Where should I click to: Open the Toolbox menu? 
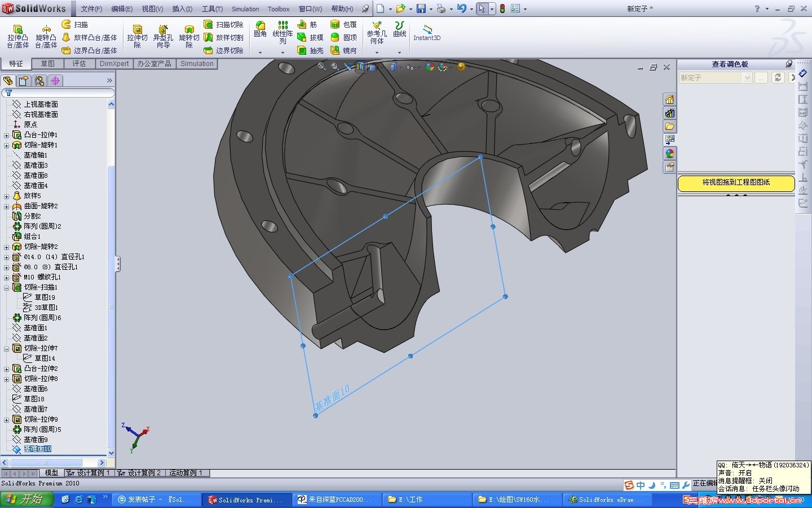click(x=279, y=9)
